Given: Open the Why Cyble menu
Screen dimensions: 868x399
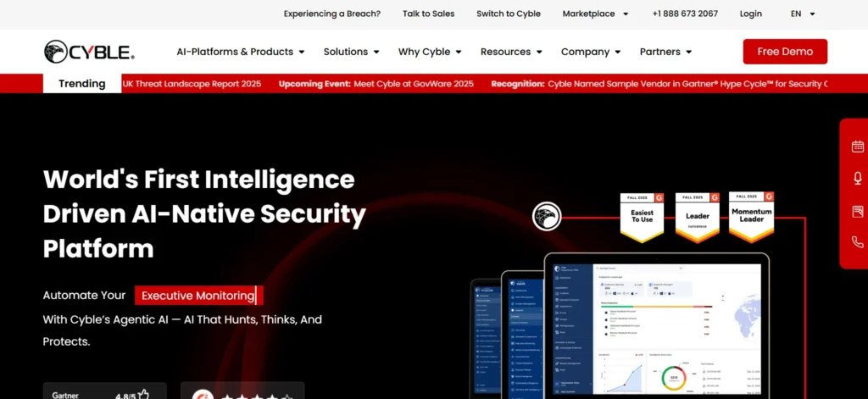Looking at the screenshot, I should (x=430, y=52).
